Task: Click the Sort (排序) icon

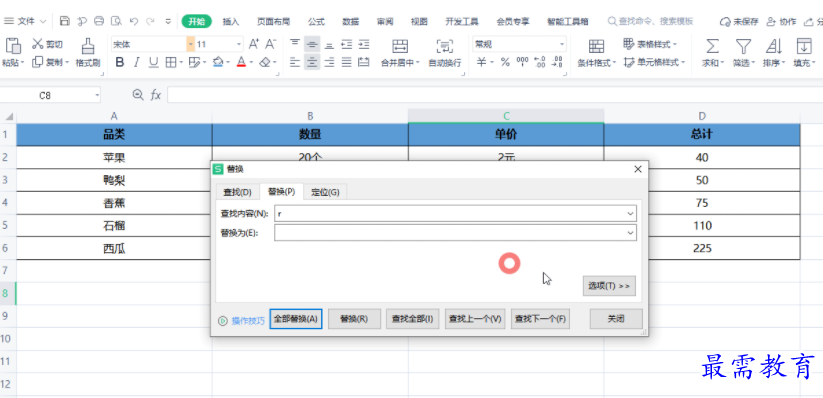Action: [x=773, y=46]
